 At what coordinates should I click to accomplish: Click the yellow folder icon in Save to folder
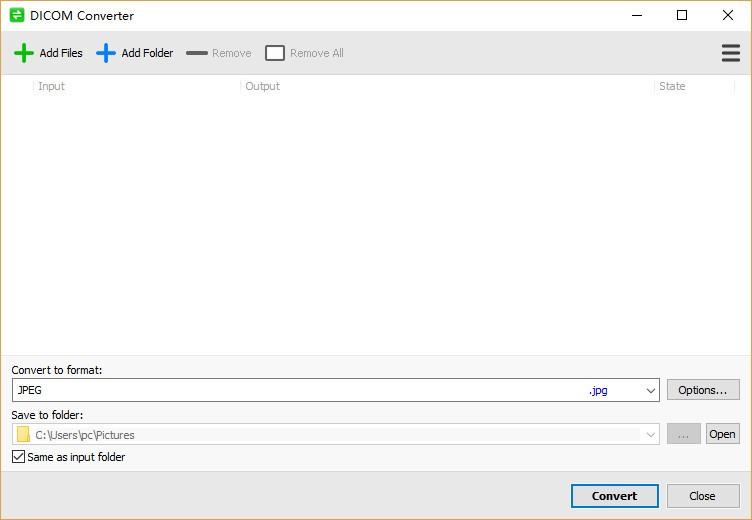[23, 434]
